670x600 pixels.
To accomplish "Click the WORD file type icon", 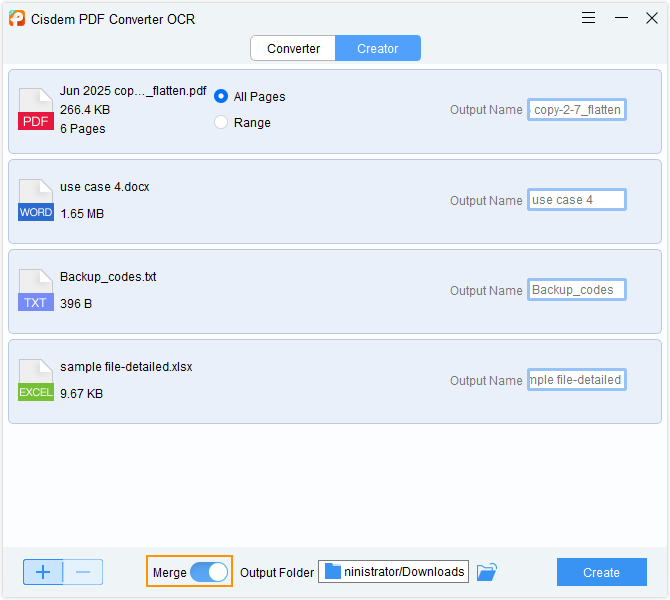I will [x=36, y=200].
